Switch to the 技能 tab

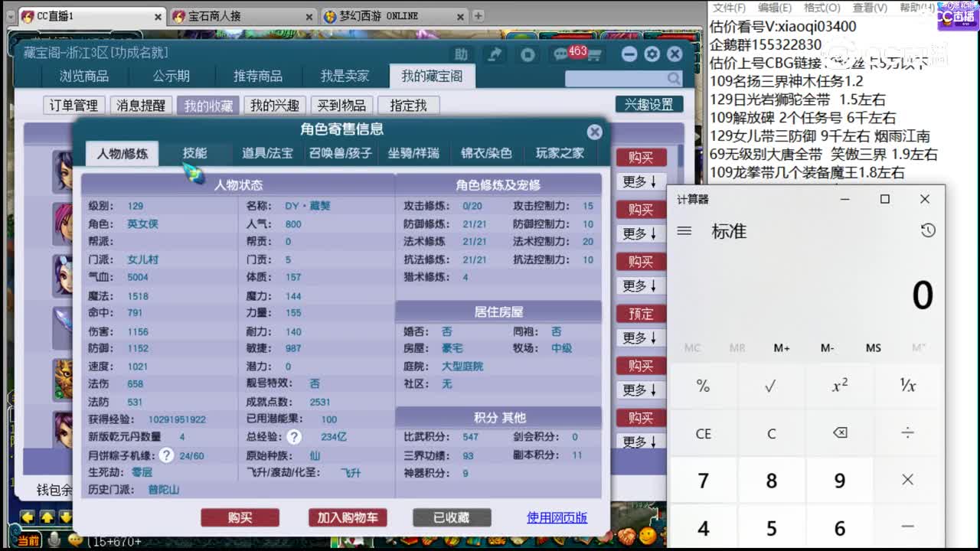[x=194, y=153]
